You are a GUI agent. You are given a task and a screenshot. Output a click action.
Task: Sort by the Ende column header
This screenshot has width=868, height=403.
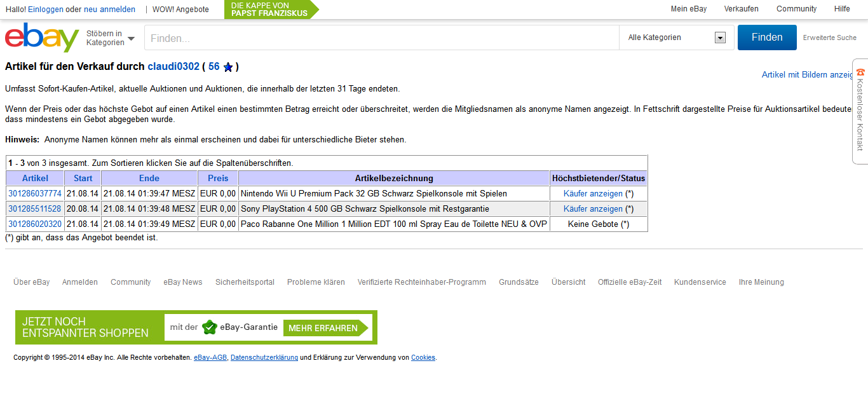[x=149, y=178]
